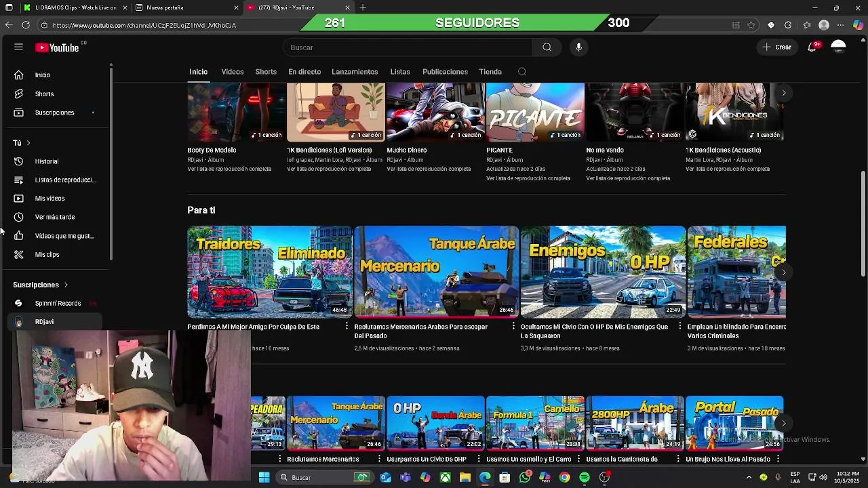The image size is (868, 488).
Task: Show hidden system tray icons
Action: 749,477
